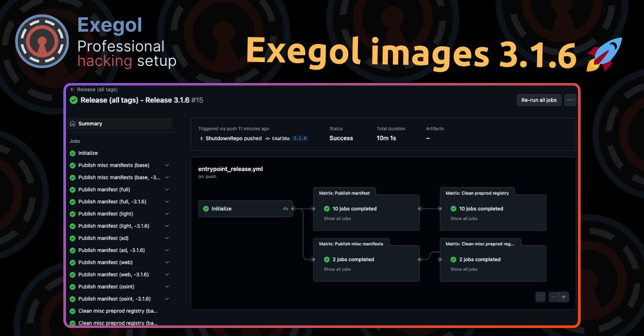This screenshot has width=644, height=336.
Task: Click the entrypoint_release.yml workflow file name
Action: tap(230, 169)
